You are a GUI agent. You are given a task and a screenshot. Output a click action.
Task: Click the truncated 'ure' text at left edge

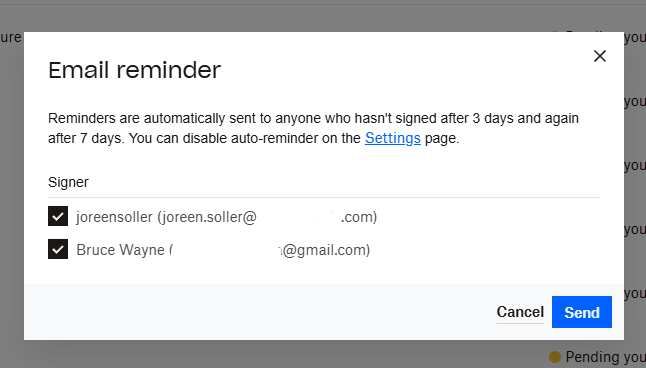pos(10,37)
